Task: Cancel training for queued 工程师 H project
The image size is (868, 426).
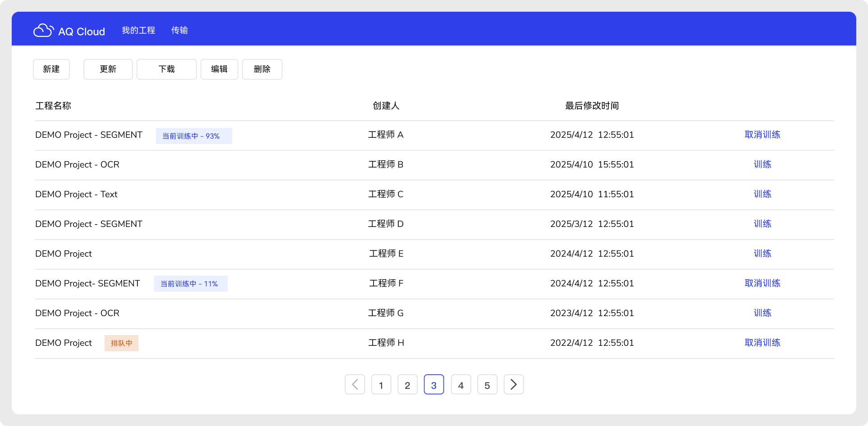Action: pos(762,343)
